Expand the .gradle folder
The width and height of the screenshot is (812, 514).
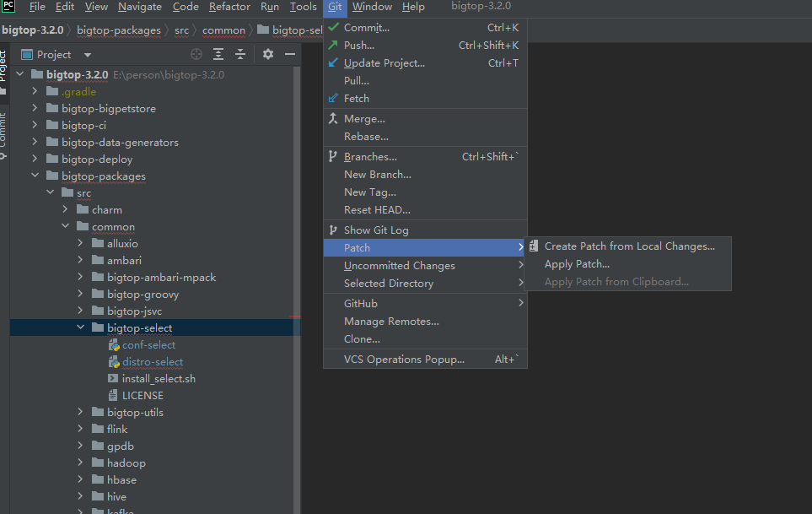[35, 91]
